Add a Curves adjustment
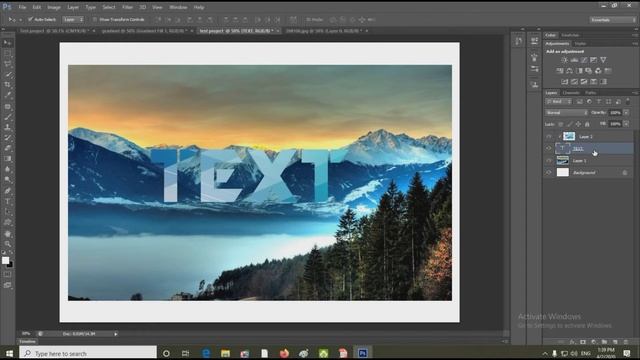 pos(584,60)
